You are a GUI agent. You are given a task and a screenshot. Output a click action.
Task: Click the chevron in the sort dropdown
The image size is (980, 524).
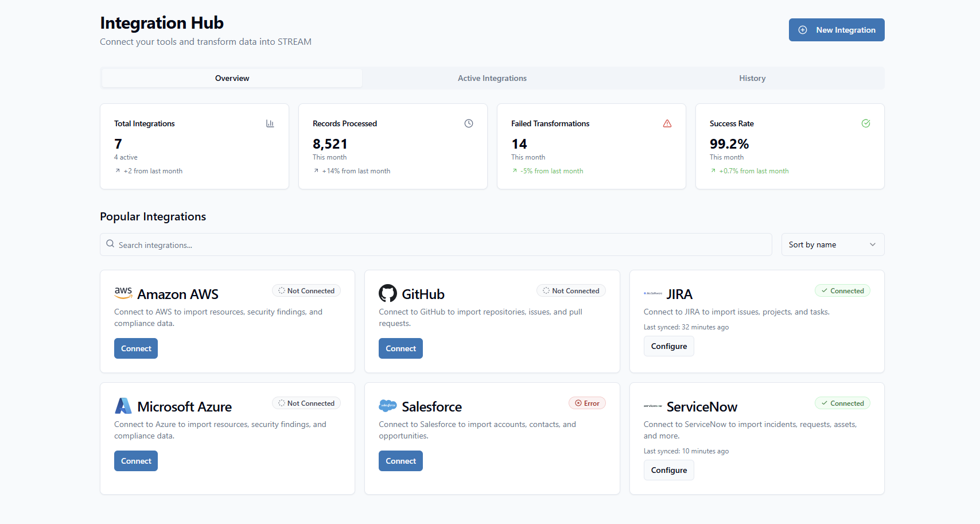tap(873, 244)
